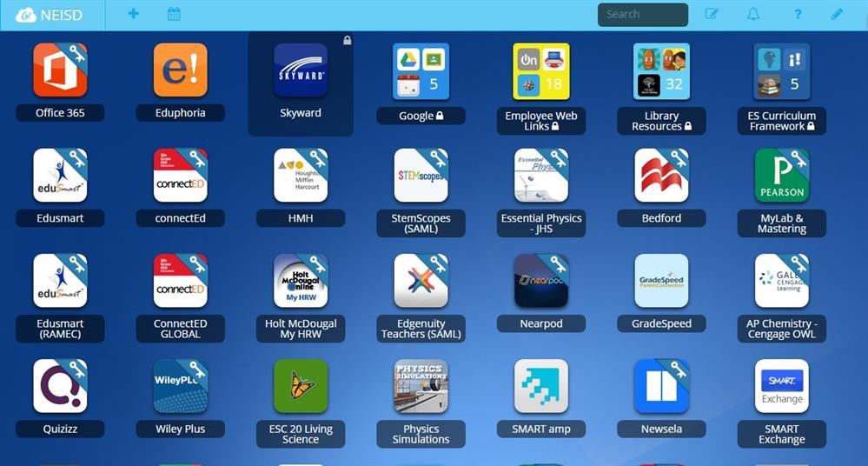The width and height of the screenshot is (868, 466).
Task: Launch Edusmart (RAMEC) app icon
Action: [x=60, y=281]
